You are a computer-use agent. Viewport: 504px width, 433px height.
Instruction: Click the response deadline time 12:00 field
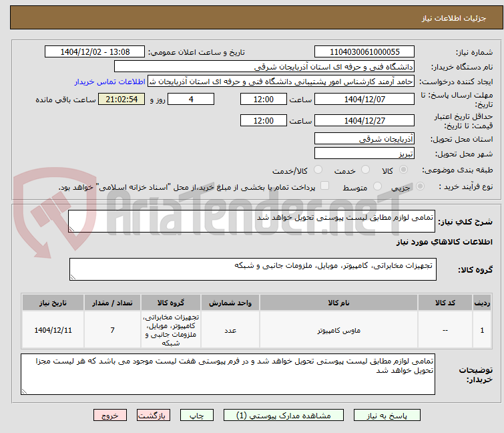[263, 99]
